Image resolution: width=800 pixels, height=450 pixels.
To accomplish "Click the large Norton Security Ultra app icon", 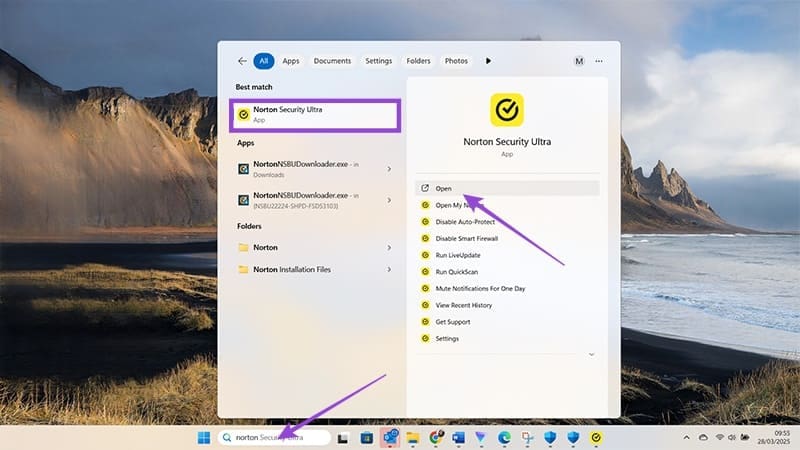I will [507, 109].
